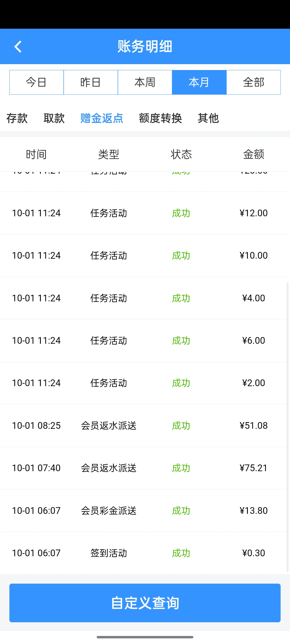Switch to the 昨日 filter
290x644 pixels.
click(x=91, y=82)
